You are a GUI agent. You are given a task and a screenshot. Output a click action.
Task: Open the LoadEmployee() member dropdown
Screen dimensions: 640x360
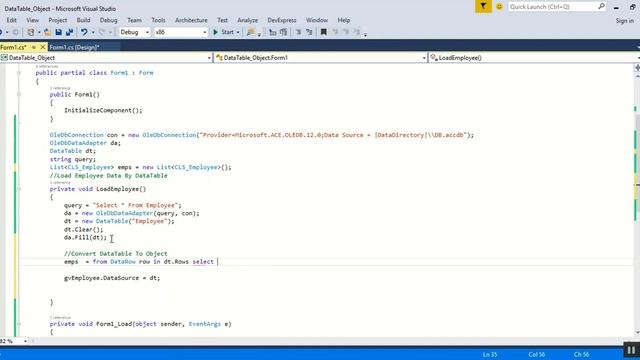534,58
